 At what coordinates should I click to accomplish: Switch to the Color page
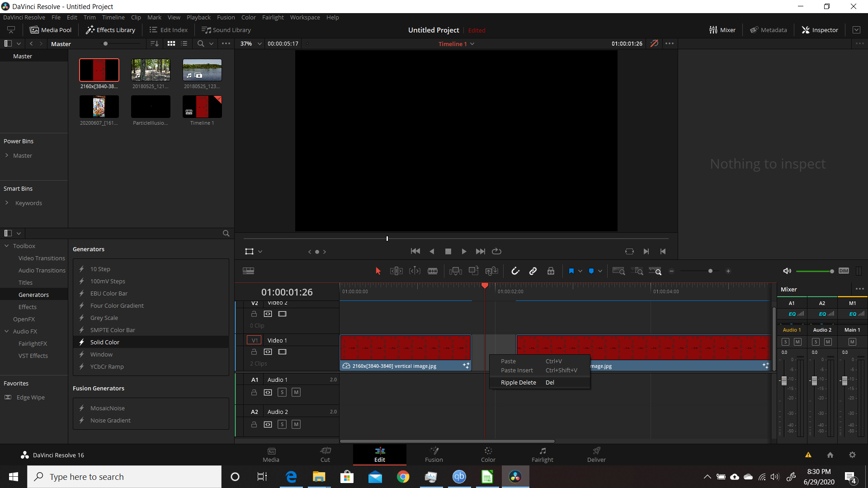tap(488, 455)
